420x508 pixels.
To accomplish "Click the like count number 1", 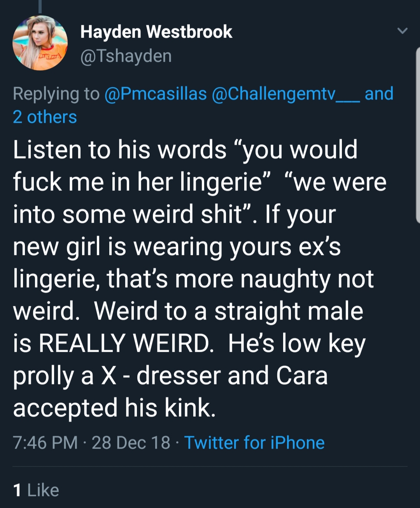I will click(17, 490).
